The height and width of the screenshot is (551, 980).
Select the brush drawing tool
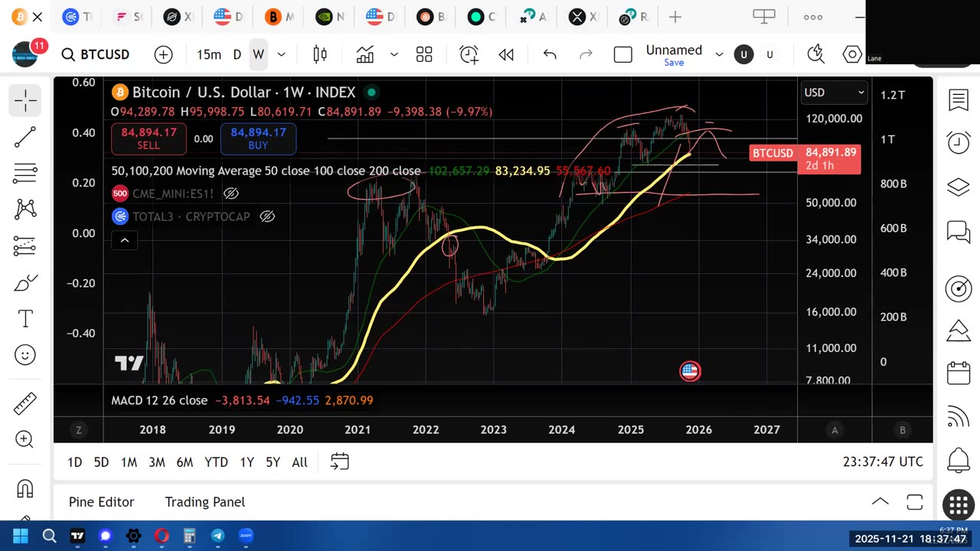24,283
